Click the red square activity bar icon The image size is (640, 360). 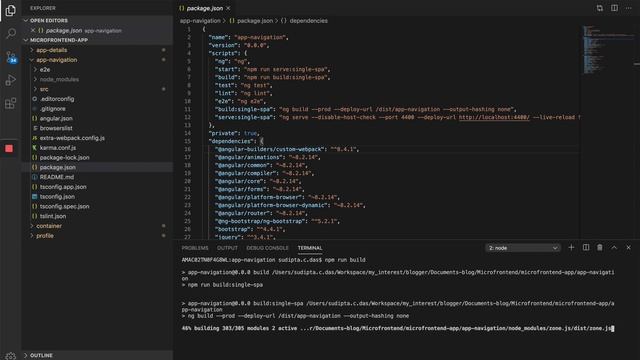tap(9, 148)
